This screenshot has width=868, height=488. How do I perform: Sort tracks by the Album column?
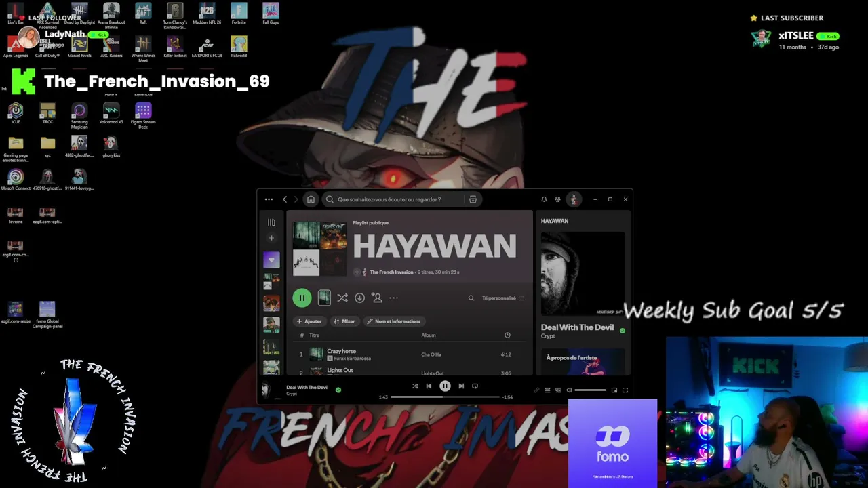point(429,335)
